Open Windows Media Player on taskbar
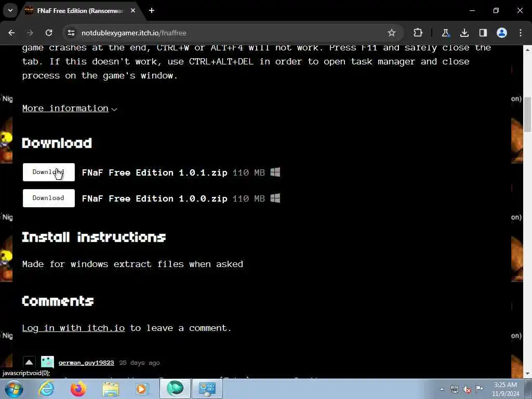The height and width of the screenshot is (399, 532). click(142, 389)
